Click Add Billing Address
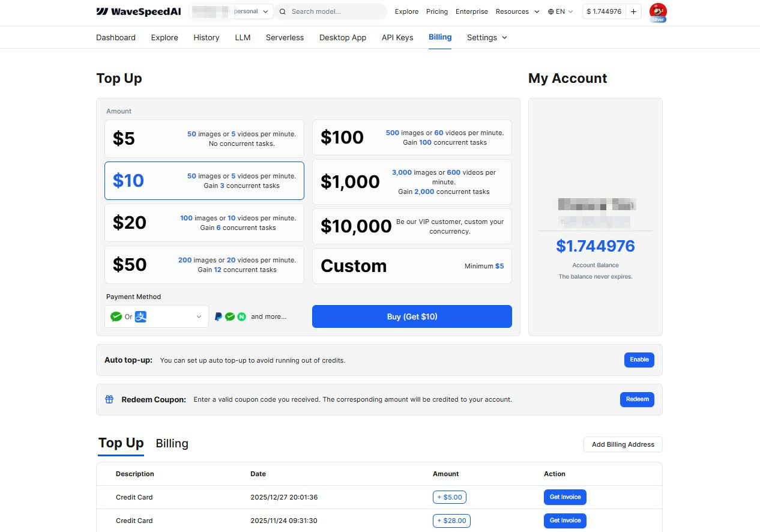 click(623, 444)
